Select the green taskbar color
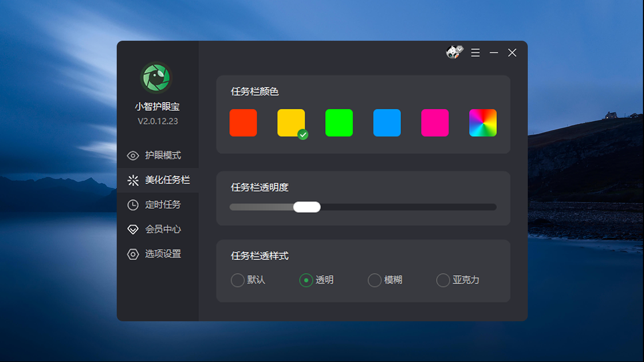This screenshot has height=362, width=644. 339,122
